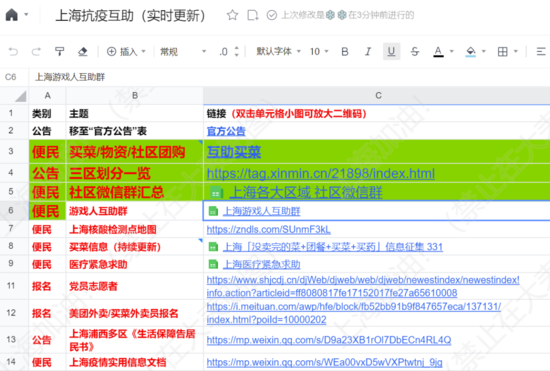Screen dimensions: 550x371
Task: Open the 互助买菜 link
Action: click(x=234, y=152)
